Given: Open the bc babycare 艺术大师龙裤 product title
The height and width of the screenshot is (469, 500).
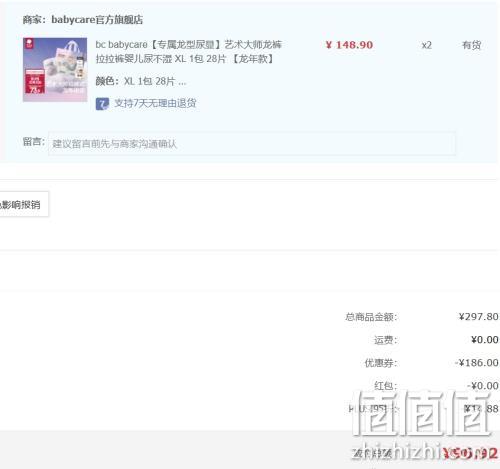Looking at the screenshot, I should click(189, 51).
